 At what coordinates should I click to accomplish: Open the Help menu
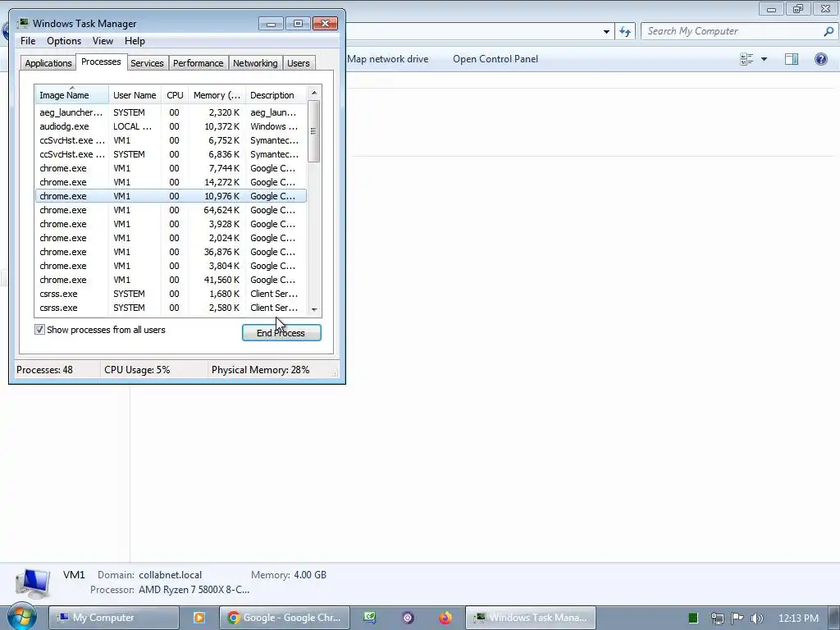135,41
